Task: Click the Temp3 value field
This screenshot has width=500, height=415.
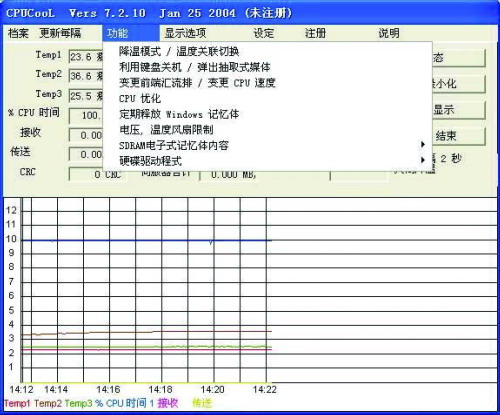Action: (86, 96)
